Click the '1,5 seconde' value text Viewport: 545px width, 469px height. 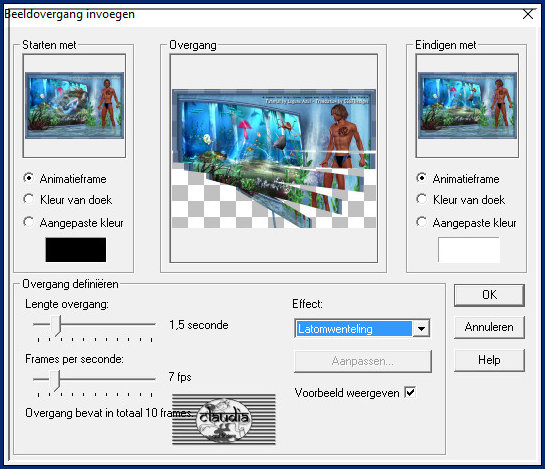tap(199, 325)
